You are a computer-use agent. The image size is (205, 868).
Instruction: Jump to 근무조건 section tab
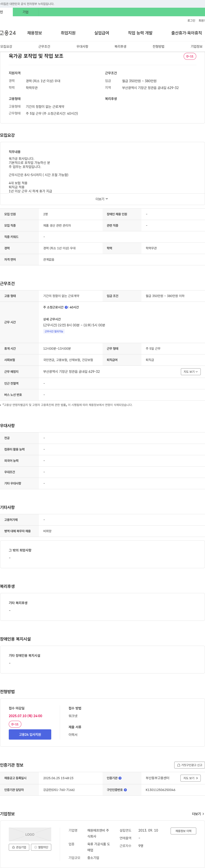click(44, 46)
